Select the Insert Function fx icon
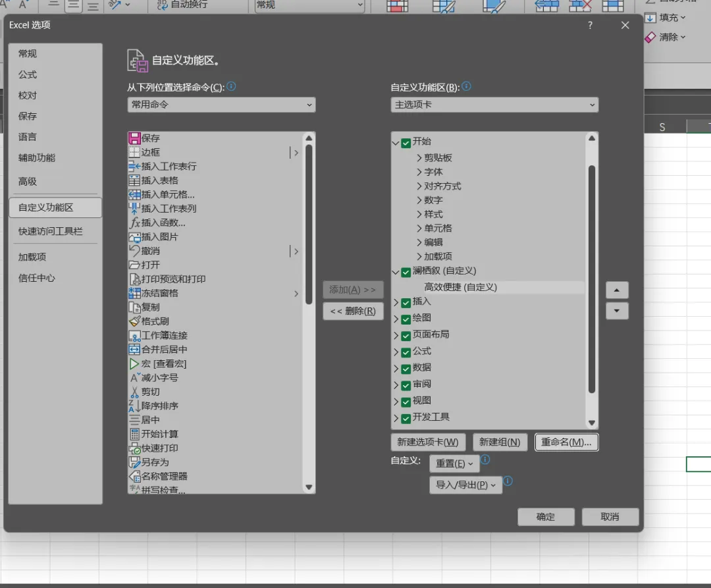Screen dimensions: 711x588 135,222
